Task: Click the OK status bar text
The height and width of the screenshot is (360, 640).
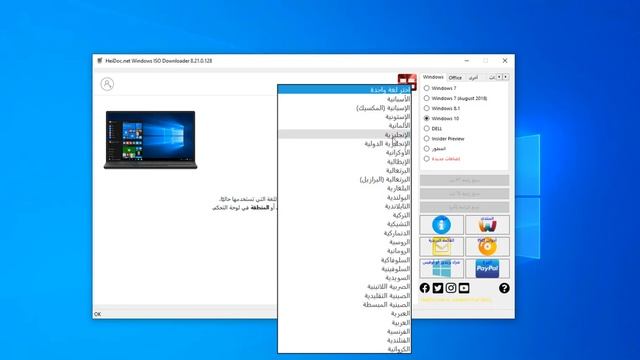Action: pos(97,314)
